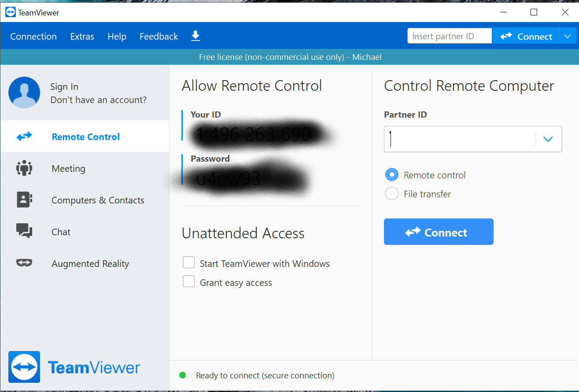Open the Feedback menu
Screen dimensions: 579x392
(x=159, y=37)
